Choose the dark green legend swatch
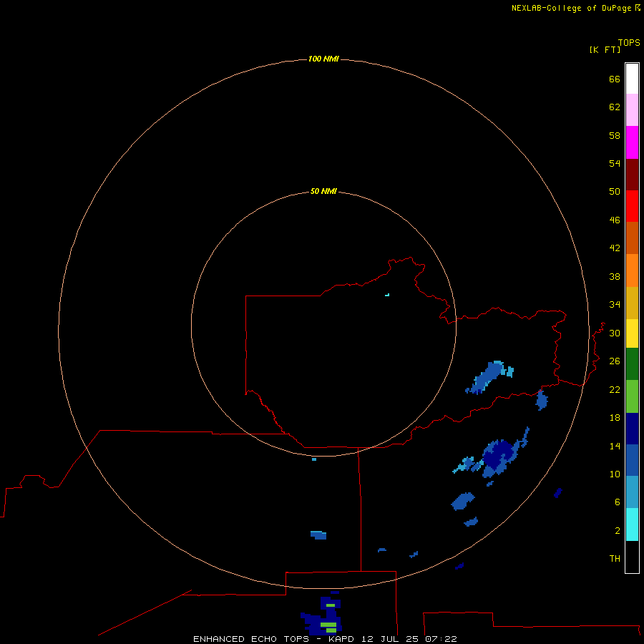Image resolution: width=644 pixels, height=644 pixels. tap(632, 364)
